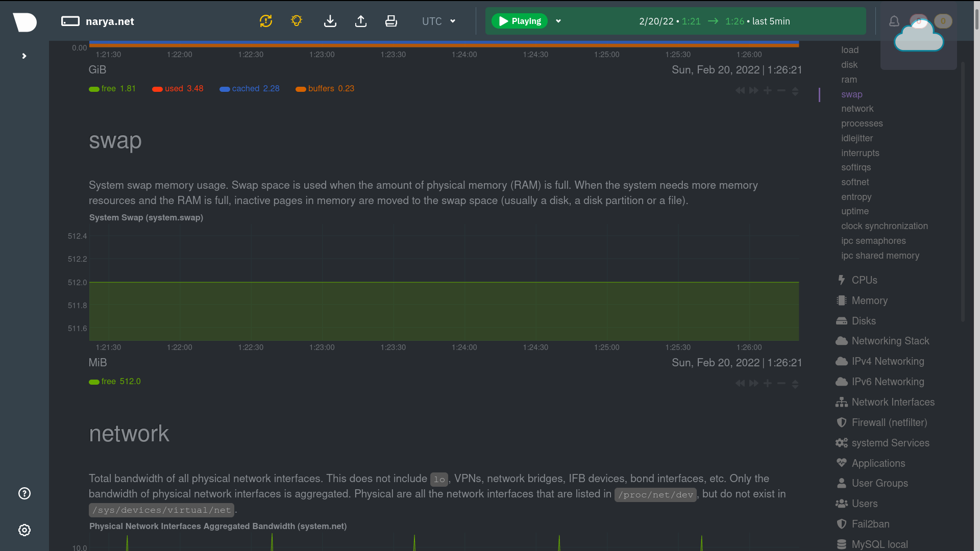This screenshot has width=980, height=551.
Task: Click the refresh/update dashboard icon
Action: pyautogui.click(x=266, y=21)
